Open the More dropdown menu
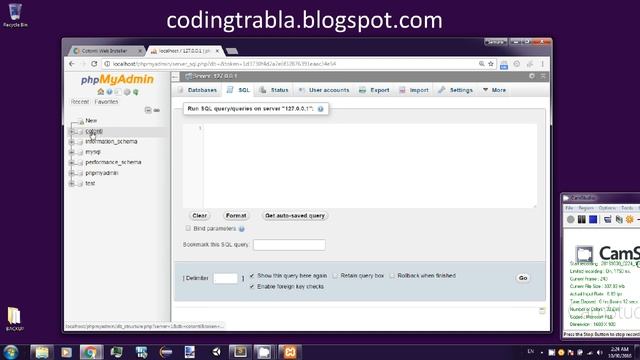Image resolution: width=640 pixels, height=360 pixels. pyautogui.click(x=494, y=90)
